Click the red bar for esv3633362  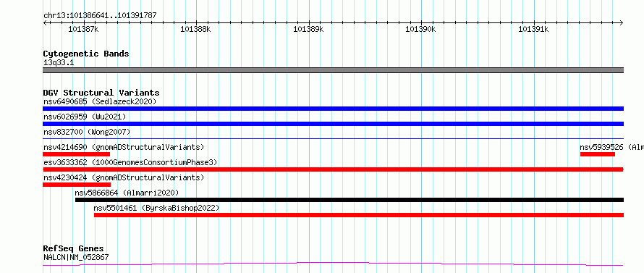pos(333,169)
